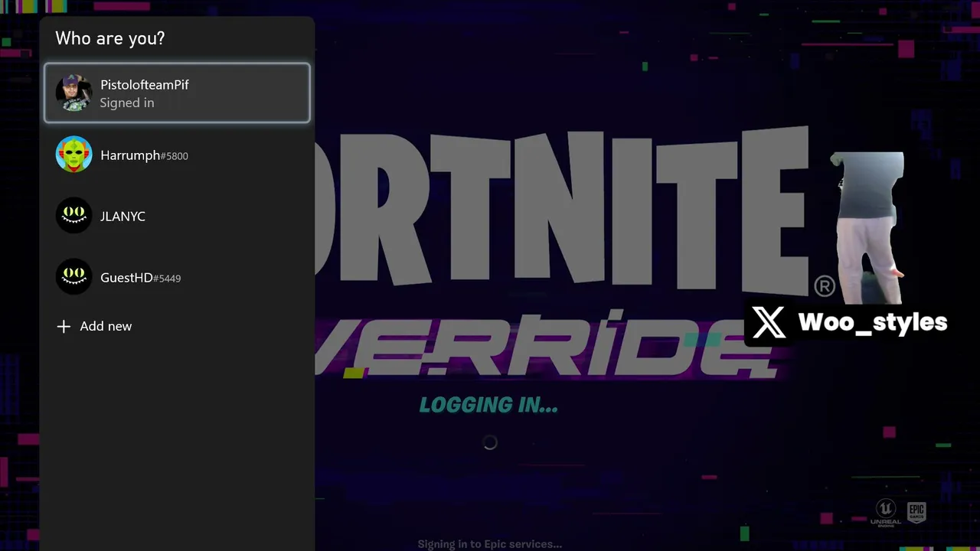The image size is (980, 551).
Task: Click the "Signed in" status text
Action: click(x=127, y=103)
